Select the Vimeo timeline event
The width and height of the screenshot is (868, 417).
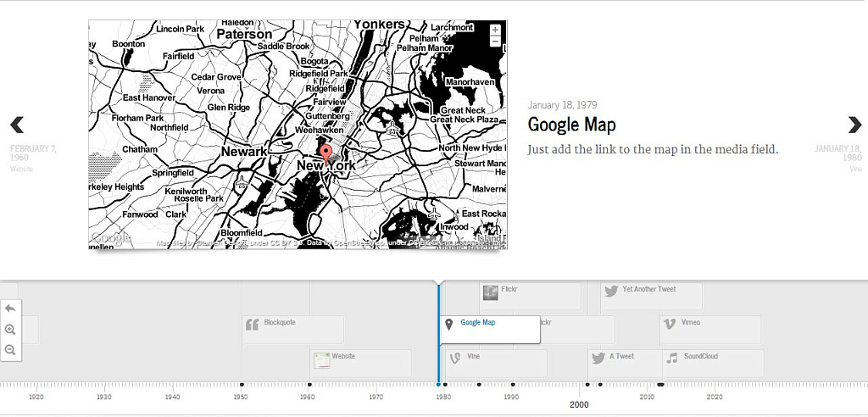[x=709, y=330]
